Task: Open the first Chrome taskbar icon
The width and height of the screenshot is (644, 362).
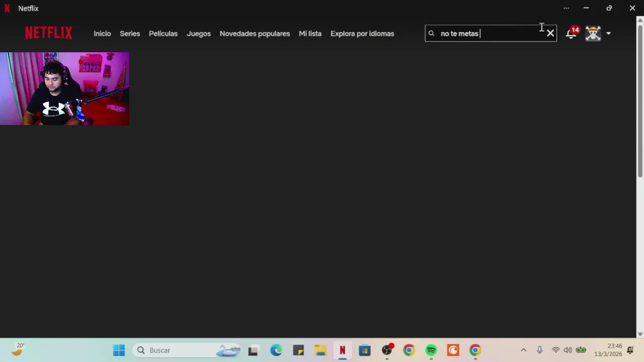Action: click(x=409, y=350)
